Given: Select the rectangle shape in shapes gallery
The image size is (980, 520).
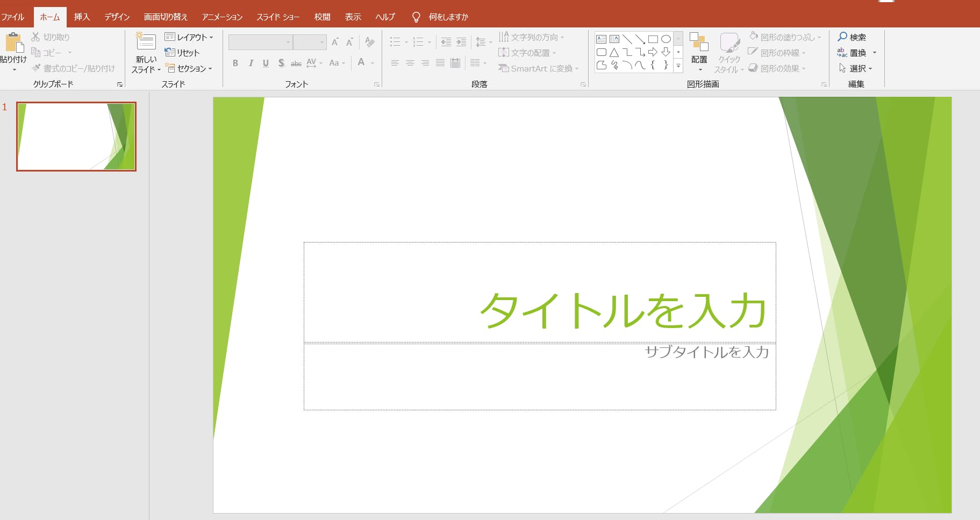Looking at the screenshot, I should click(x=653, y=39).
